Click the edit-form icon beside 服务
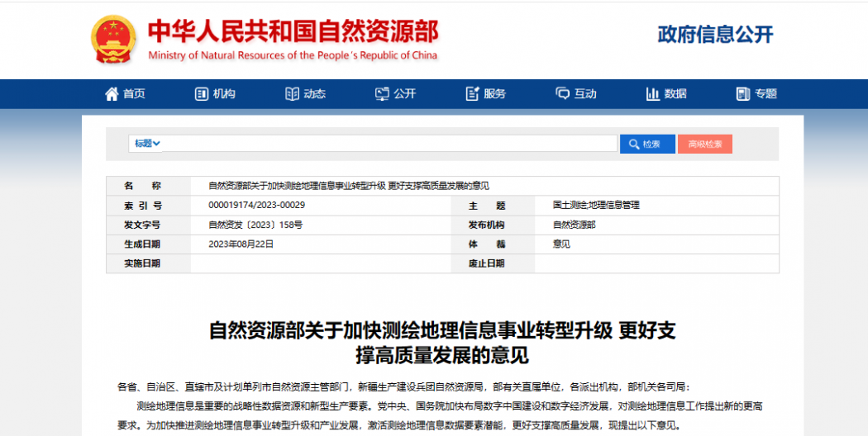The height and width of the screenshot is (436, 868). coord(472,94)
